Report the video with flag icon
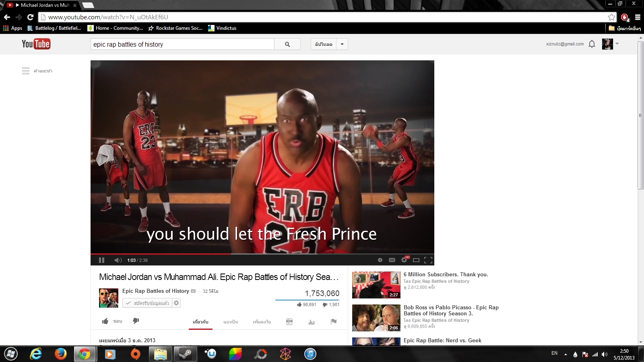Screen dimensions: 644x362 (334, 322)
